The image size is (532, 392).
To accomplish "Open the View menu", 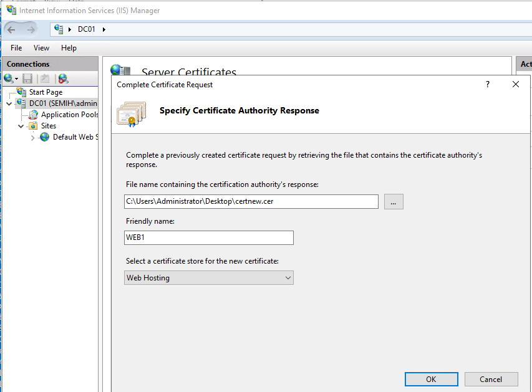I will (41, 48).
